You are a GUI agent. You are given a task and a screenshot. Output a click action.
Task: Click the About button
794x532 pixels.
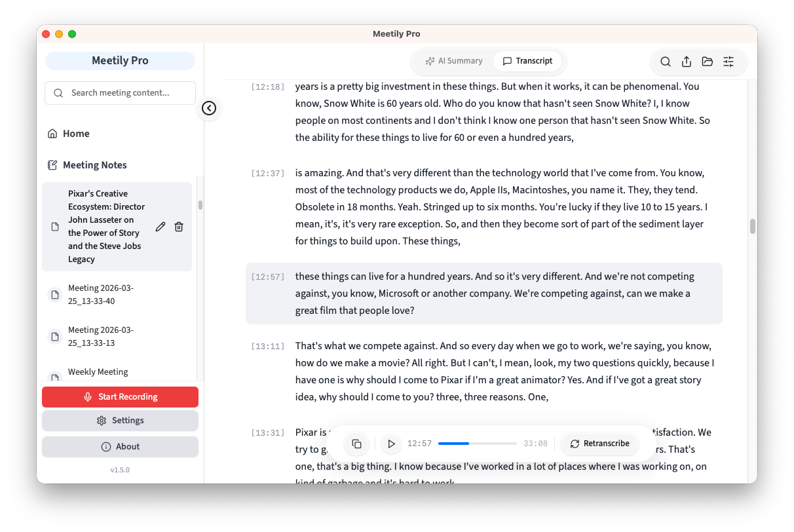point(120,447)
